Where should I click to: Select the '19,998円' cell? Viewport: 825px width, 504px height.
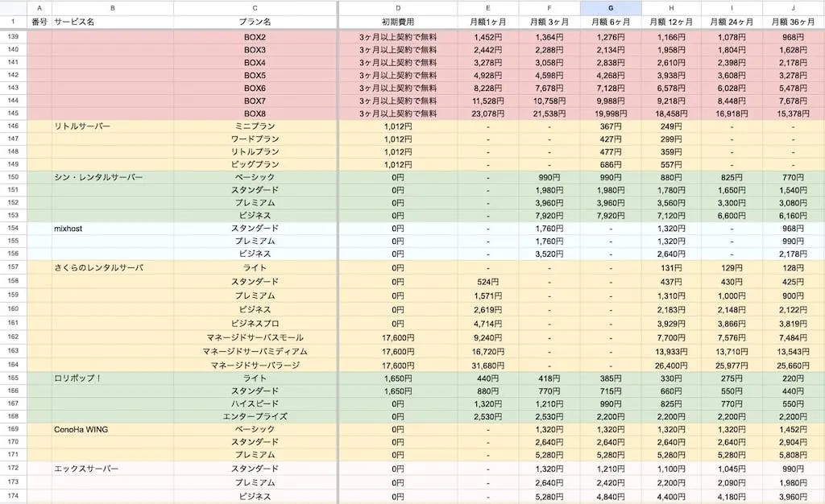point(611,114)
